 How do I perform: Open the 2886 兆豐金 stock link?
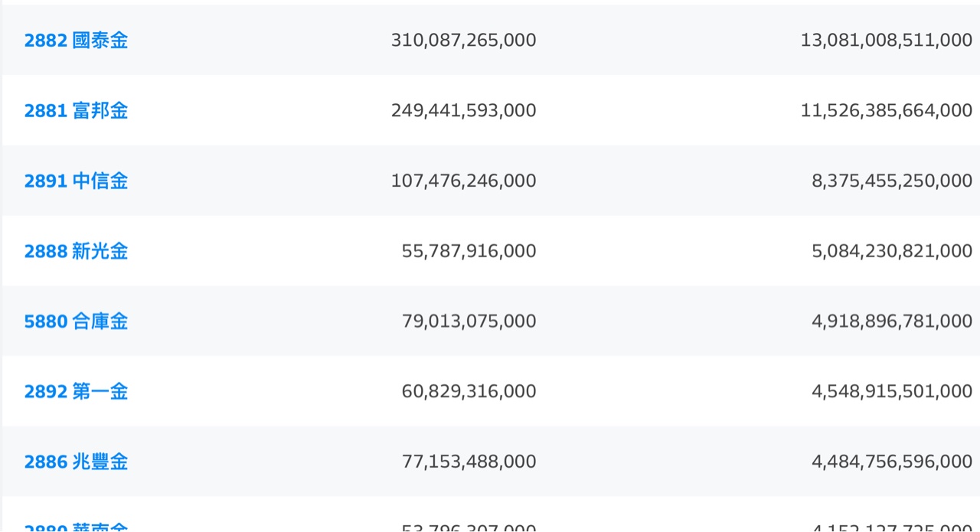tap(76, 462)
